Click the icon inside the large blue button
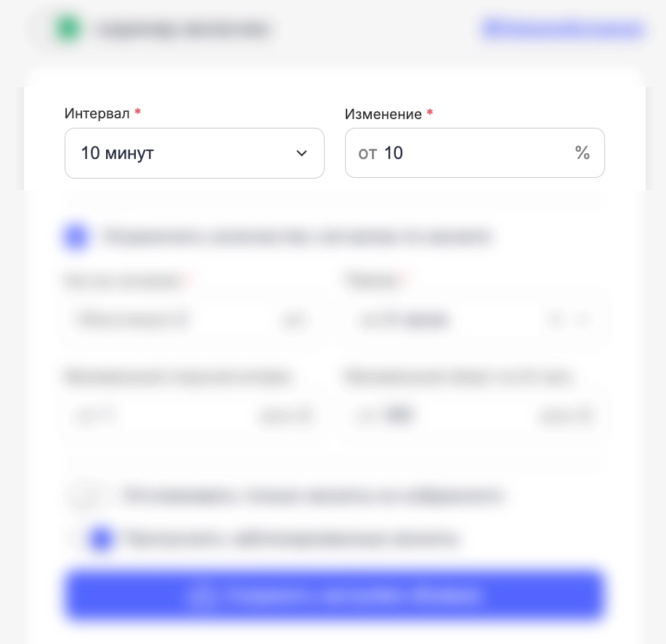 point(198,596)
